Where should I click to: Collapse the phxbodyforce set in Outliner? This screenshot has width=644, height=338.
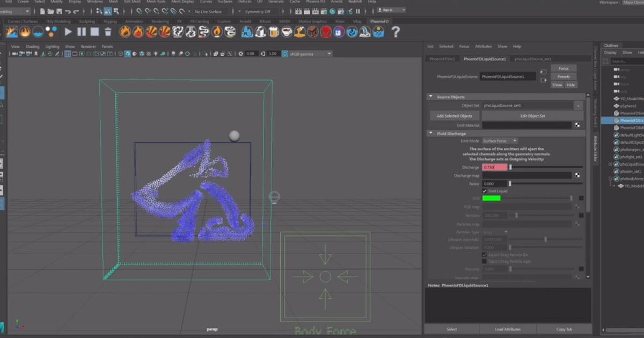coord(611,179)
